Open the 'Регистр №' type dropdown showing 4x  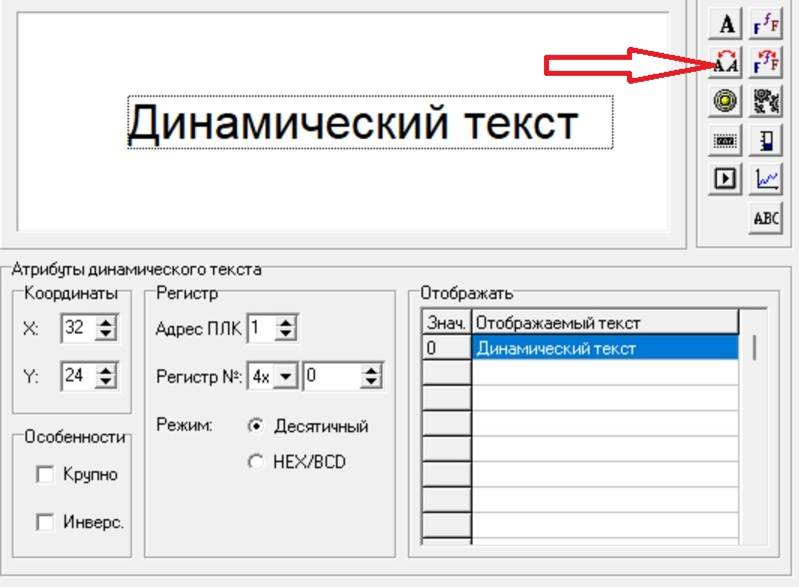287,377
